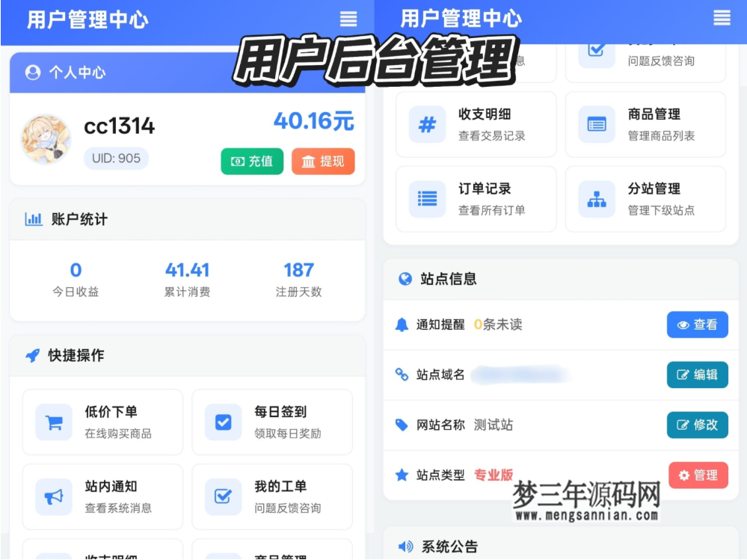Click the green 充值 recharge button
Image resolution: width=747 pixels, height=560 pixels.
252,161
